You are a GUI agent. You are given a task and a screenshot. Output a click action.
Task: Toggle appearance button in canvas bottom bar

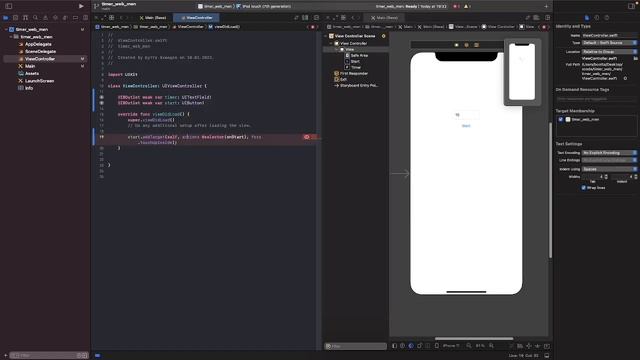411,346
